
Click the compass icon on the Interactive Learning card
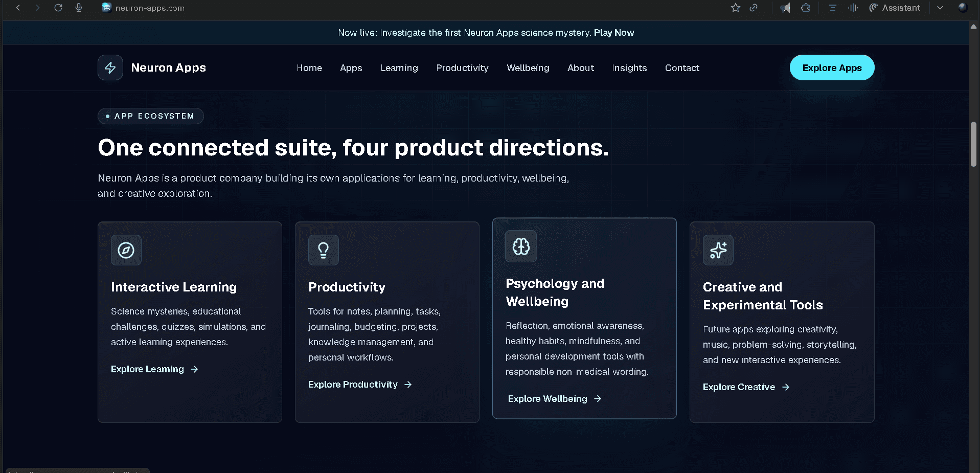click(126, 250)
